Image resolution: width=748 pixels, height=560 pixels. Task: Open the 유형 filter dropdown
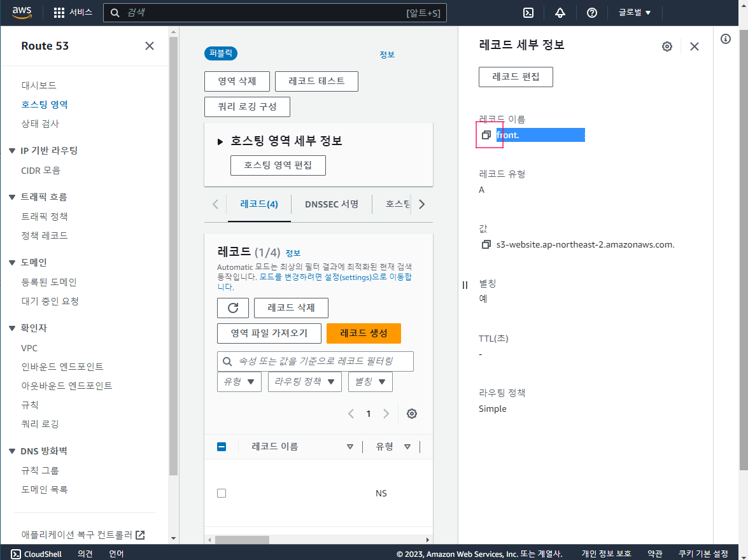coord(239,382)
